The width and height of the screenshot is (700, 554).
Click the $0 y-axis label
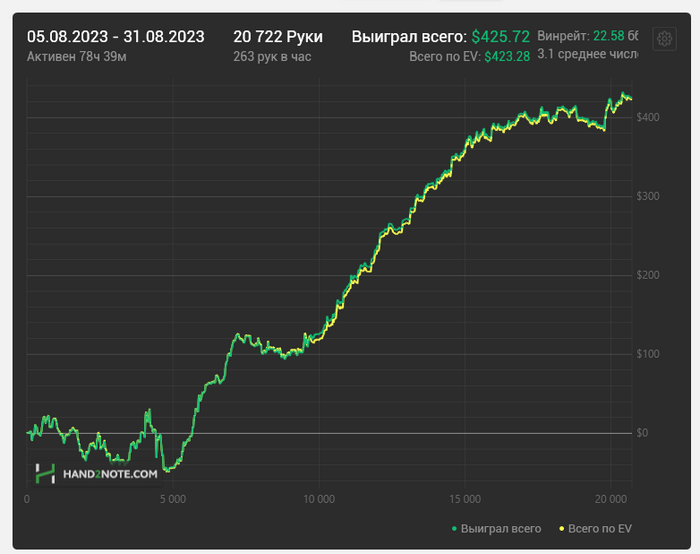[642, 433]
